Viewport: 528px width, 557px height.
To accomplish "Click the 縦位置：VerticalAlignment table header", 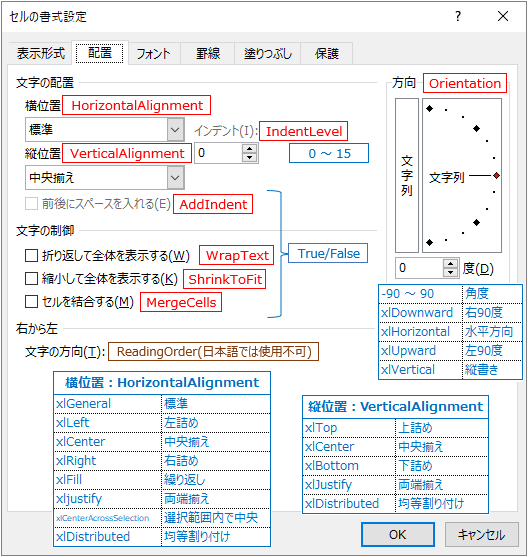I will pyautogui.click(x=395, y=407).
